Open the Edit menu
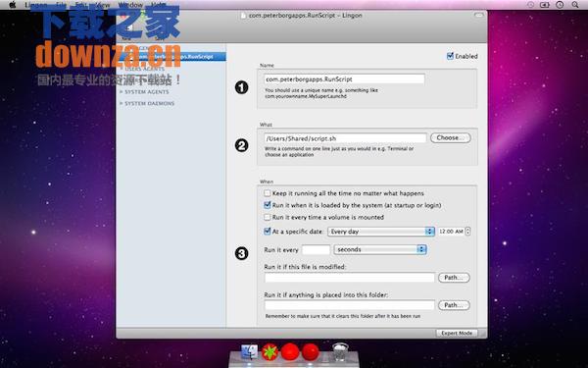Screen dimensions: 588x368 click(80, 5)
